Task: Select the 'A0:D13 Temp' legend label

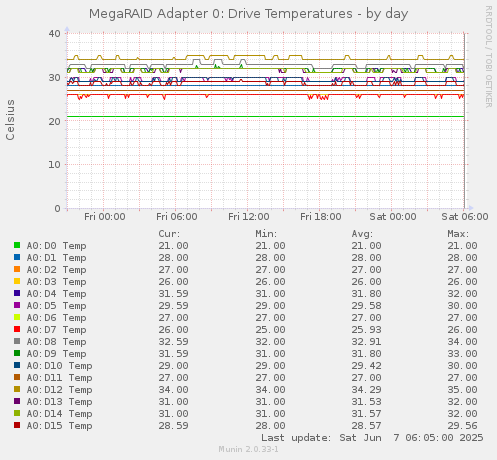Action: pyautogui.click(x=59, y=402)
